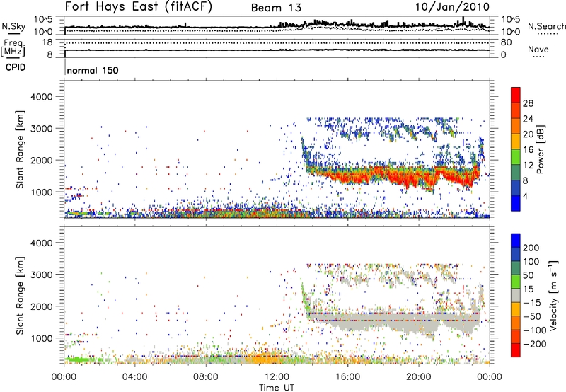Click the "20:00" time axis label

419,377
